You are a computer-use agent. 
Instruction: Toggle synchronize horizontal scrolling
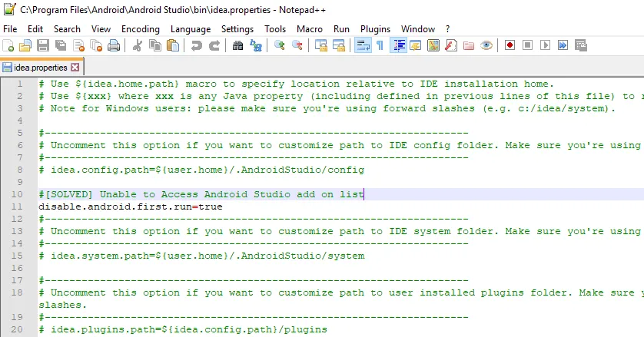coord(338,45)
